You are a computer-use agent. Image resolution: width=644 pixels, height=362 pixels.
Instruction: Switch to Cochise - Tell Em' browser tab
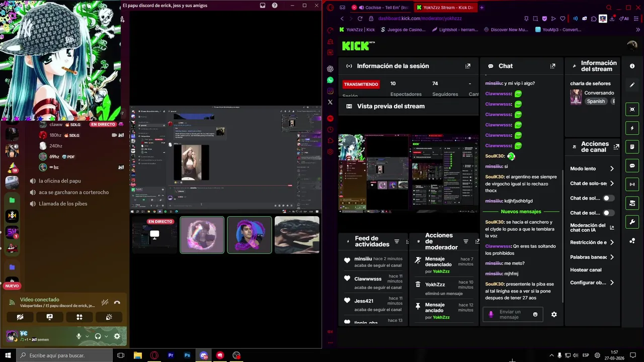coord(380,8)
